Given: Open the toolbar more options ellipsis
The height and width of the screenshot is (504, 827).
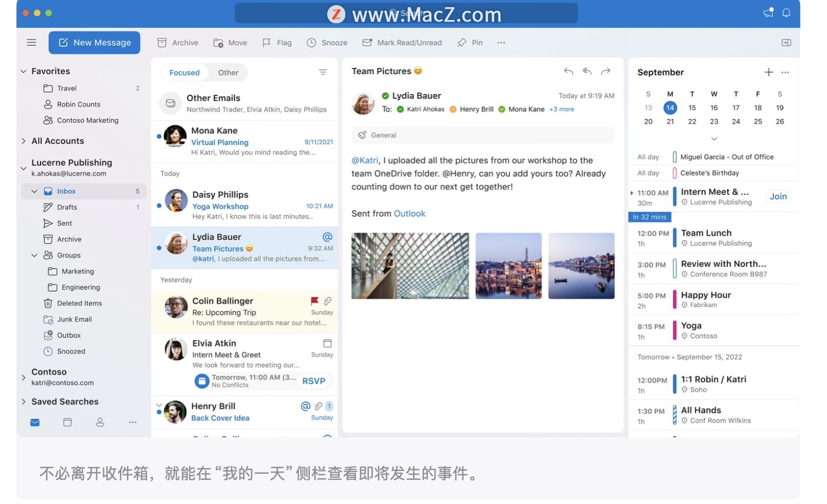Looking at the screenshot, I should coord(501,43).
